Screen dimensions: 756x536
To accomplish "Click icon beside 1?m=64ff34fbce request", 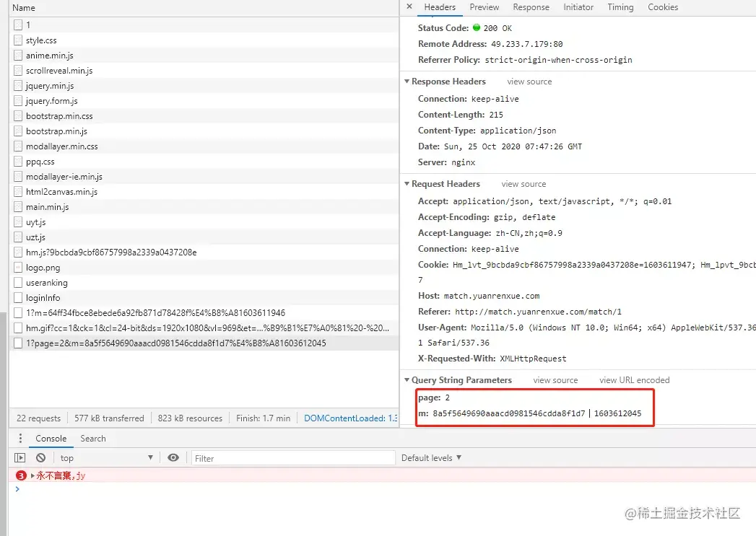I will point(18,313).
